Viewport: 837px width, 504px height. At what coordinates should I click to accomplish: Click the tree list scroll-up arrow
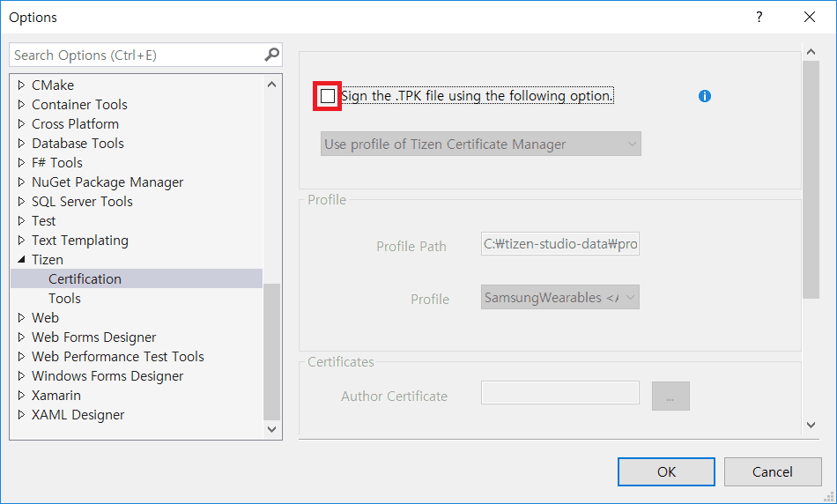(x=271, y=85)
